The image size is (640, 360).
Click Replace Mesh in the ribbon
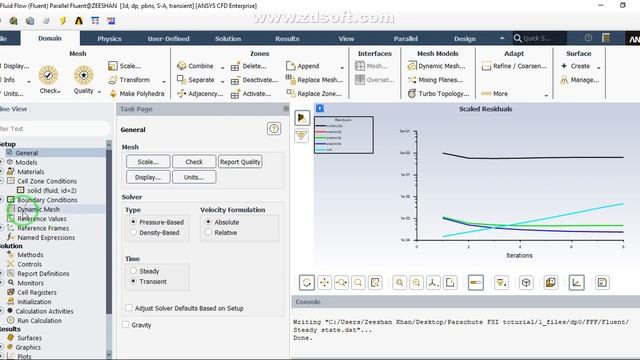click(314, 80)
